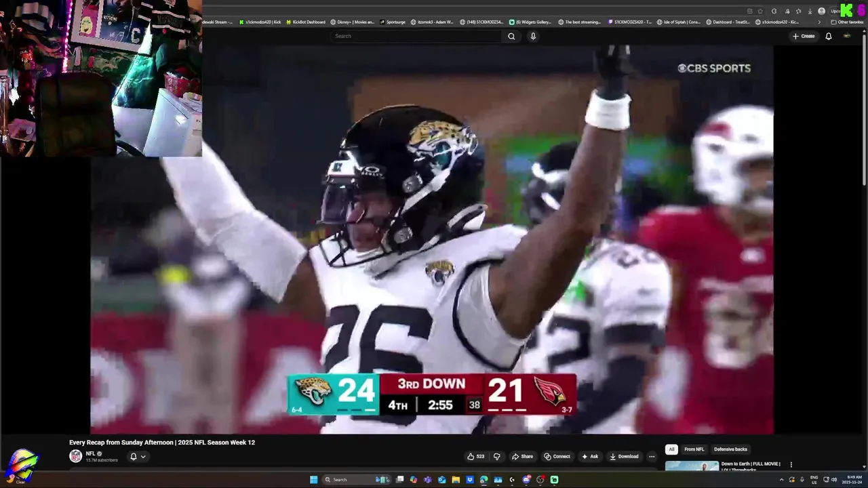Open microphone tray icon
Screen dimensions: 868x488
(x=802, y=480)
